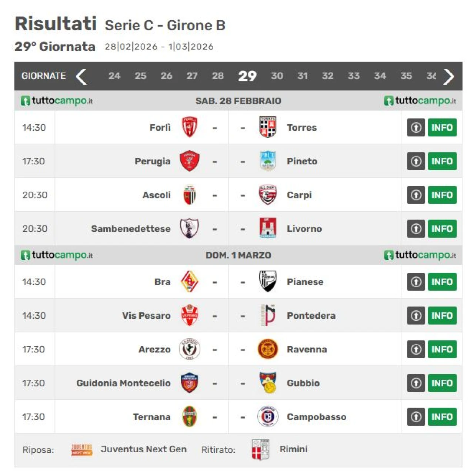Open INFO for Forlì vs Torres
The width and height of the screenshot is (474, 476).
442,127
